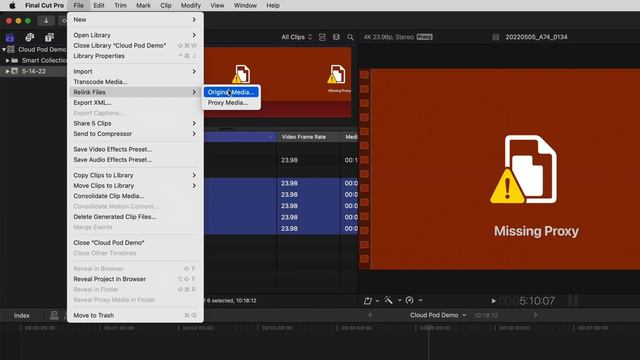
Task: Open the retime speedometer menu
Action: click(413, 301)
